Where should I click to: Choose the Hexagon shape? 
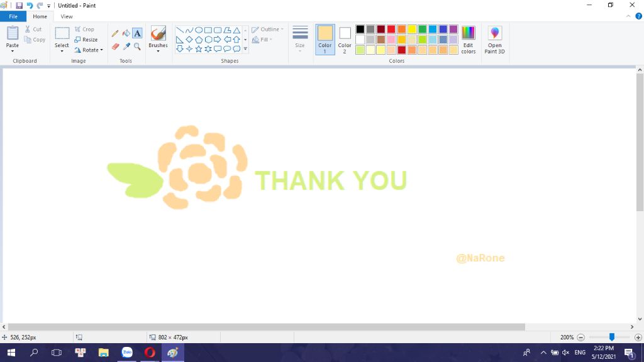(x=208, y=40)
